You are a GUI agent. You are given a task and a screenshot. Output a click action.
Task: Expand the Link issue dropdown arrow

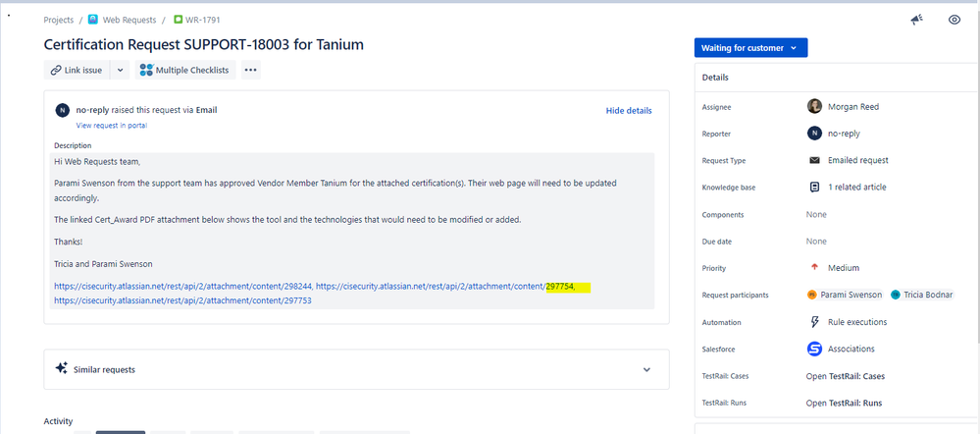(120, 70)
